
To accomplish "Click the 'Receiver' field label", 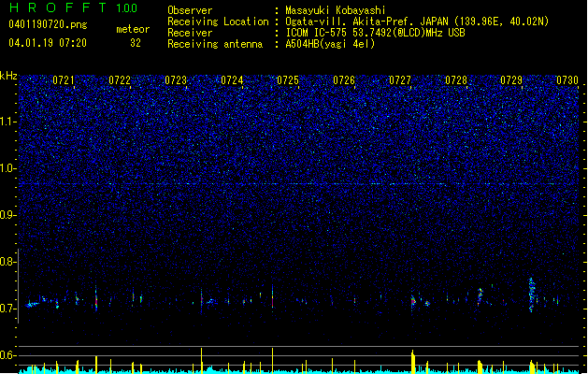I will click(x=190, y=33).
